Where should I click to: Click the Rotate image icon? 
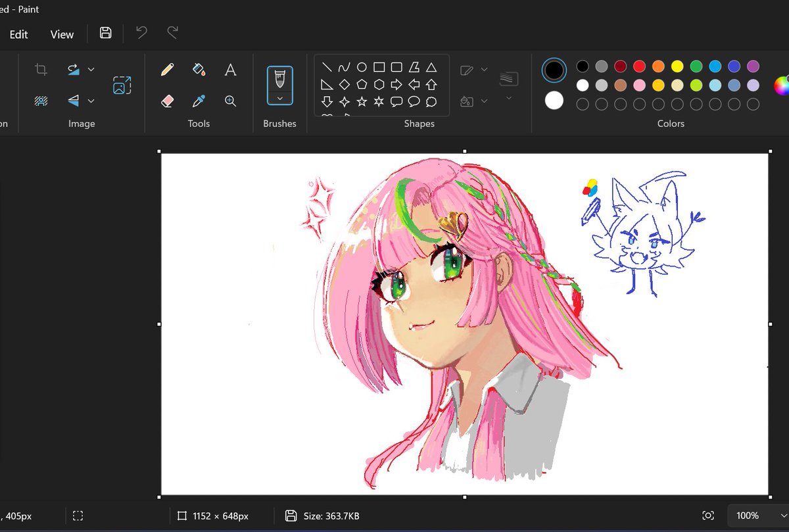tap(74, 70)
